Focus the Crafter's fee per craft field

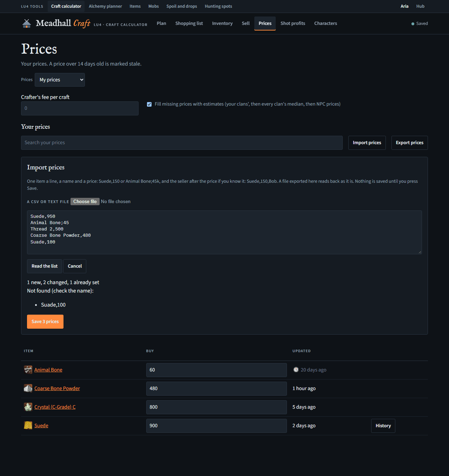(80, 108)
